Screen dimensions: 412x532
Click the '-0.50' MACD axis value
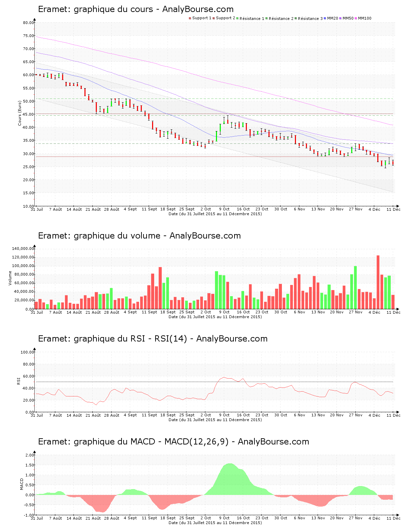[29, 505]
